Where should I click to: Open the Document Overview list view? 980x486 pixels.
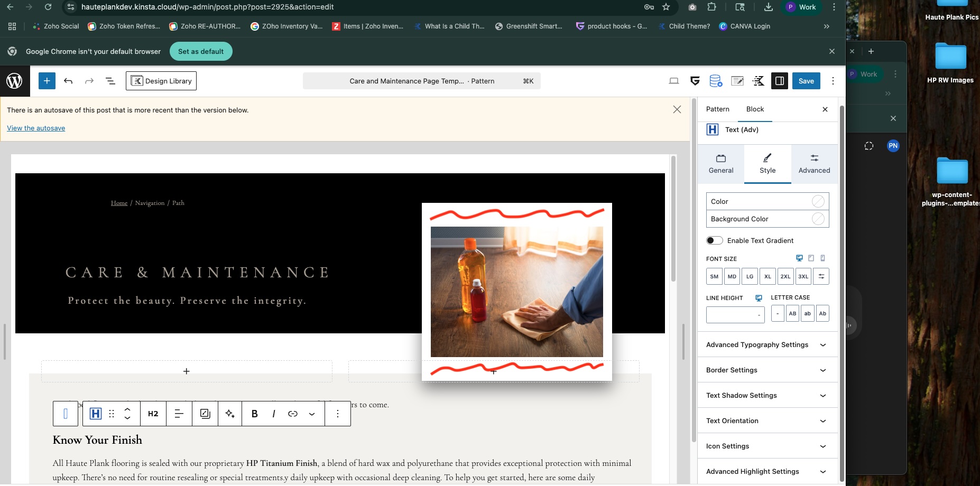110,81
